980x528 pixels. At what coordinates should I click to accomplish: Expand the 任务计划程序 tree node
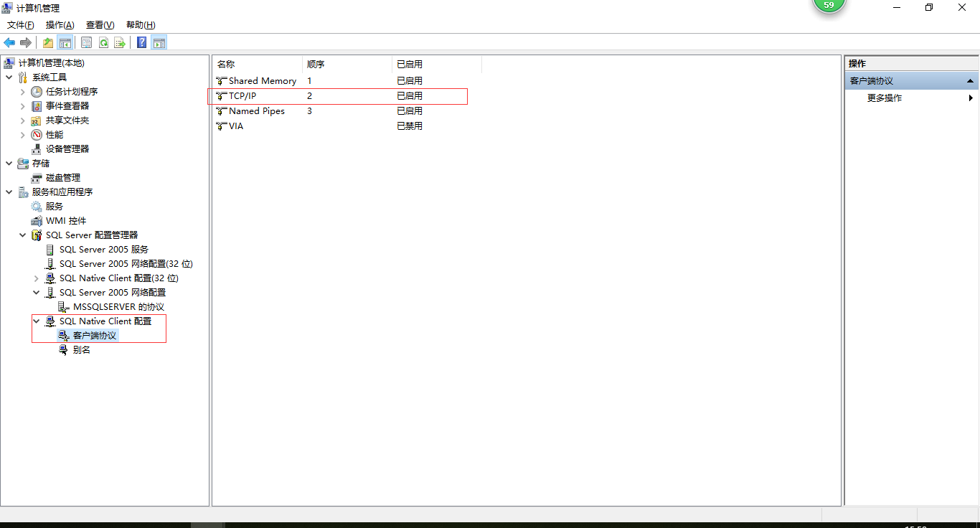pyautogui.click(x=22, y=91)
